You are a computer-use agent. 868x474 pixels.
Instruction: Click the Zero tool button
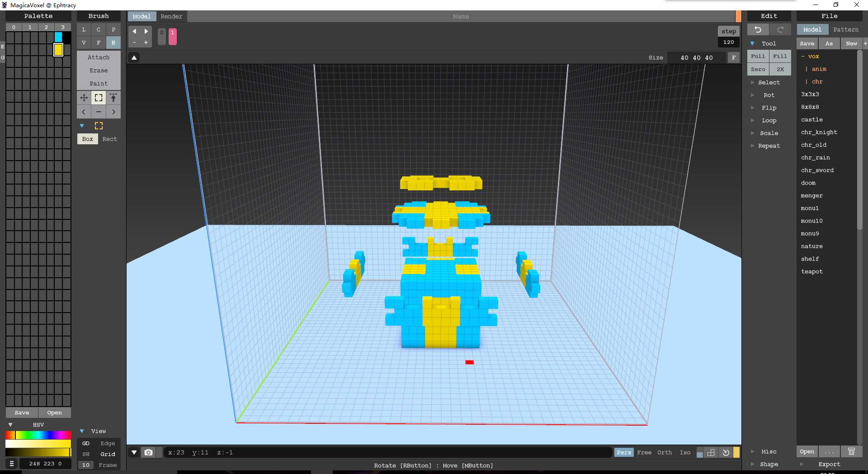(758, 69)
